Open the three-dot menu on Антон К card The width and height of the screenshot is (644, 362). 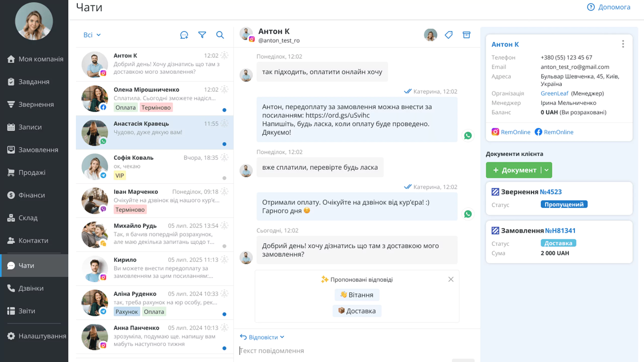point(623,44)
